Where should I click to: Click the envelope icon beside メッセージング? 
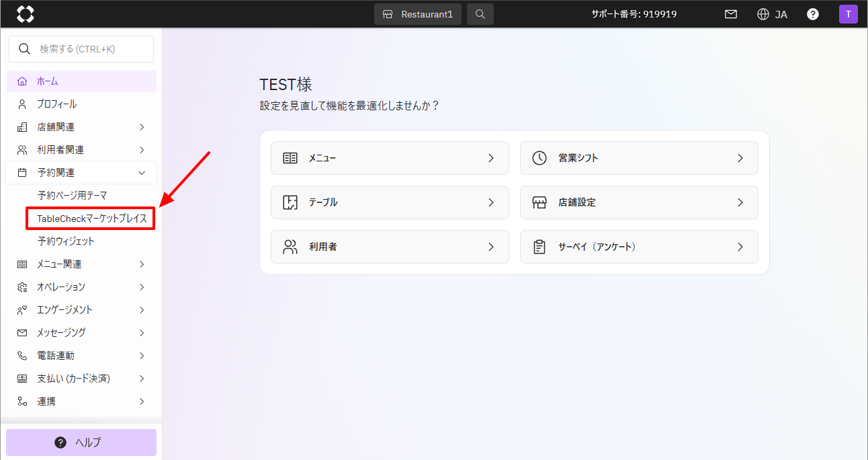pos(22,333)
